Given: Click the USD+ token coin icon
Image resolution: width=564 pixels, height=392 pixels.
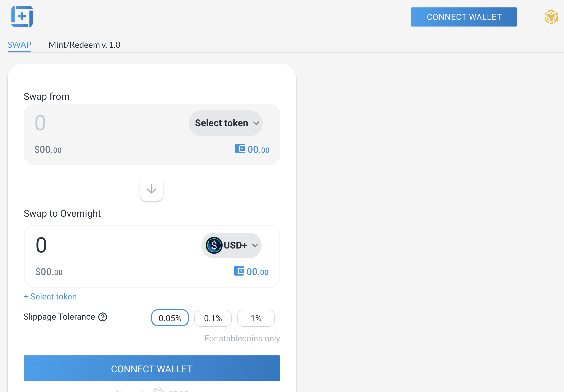Looking at the screenshot, I should [x=214, y=245].
